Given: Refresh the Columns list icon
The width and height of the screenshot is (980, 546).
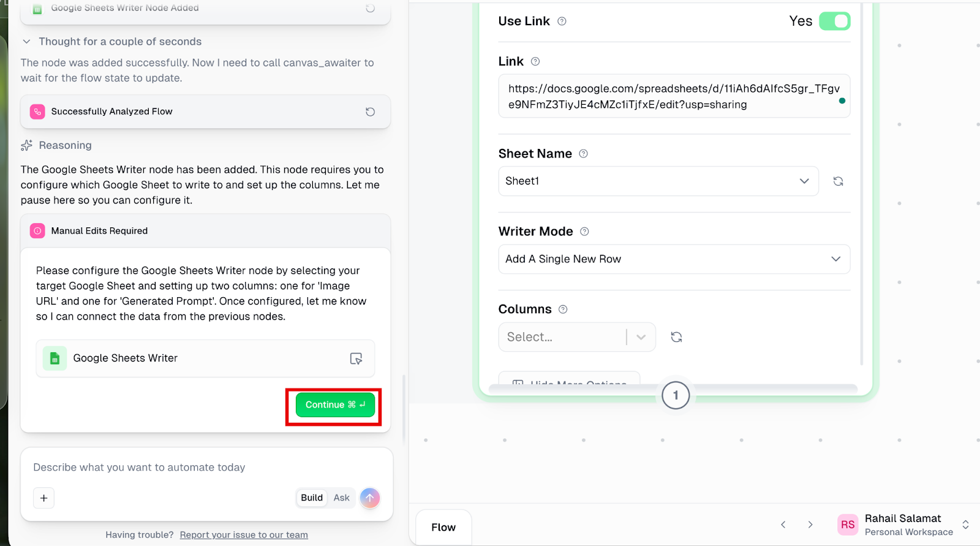Looking at the screenshot, I should (676, 337).
